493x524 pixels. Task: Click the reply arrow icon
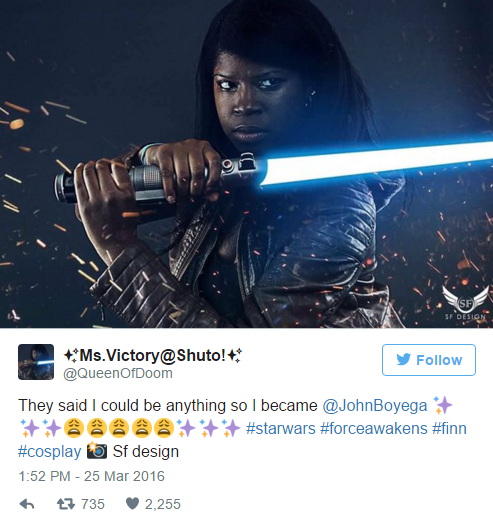click(27, 504)
